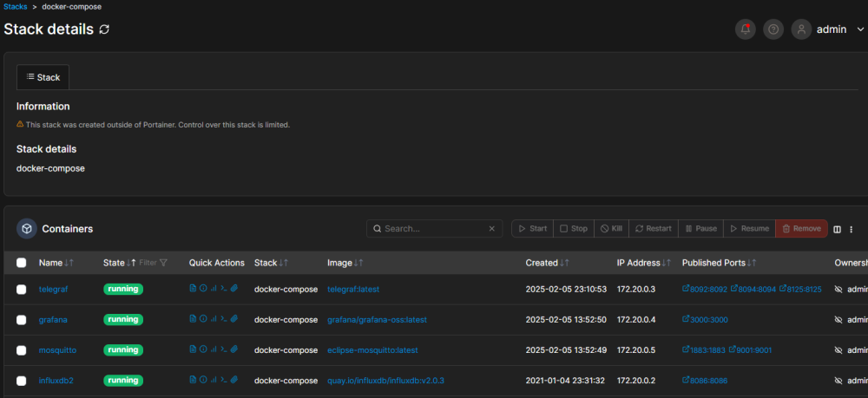Toggle the select-all containers header checkbox
This screenshot has height=398, width=868.
tap(22, 263)
